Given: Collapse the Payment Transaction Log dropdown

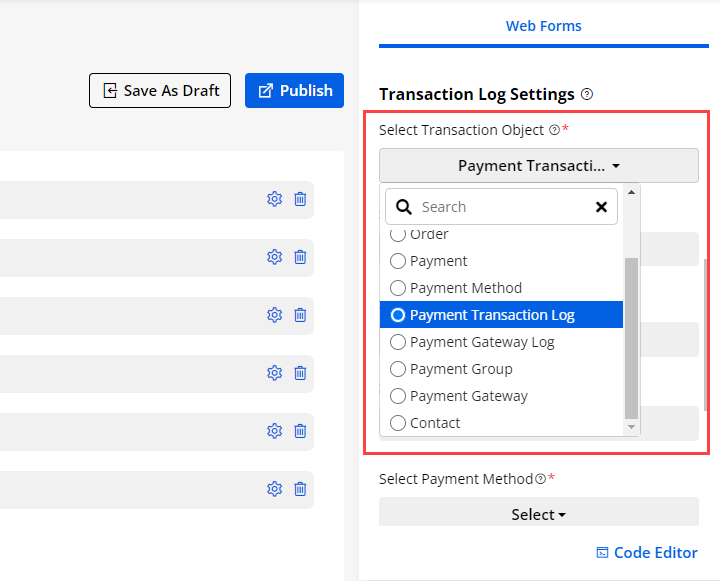Looking at the screenshot, I should coord(538,166).
